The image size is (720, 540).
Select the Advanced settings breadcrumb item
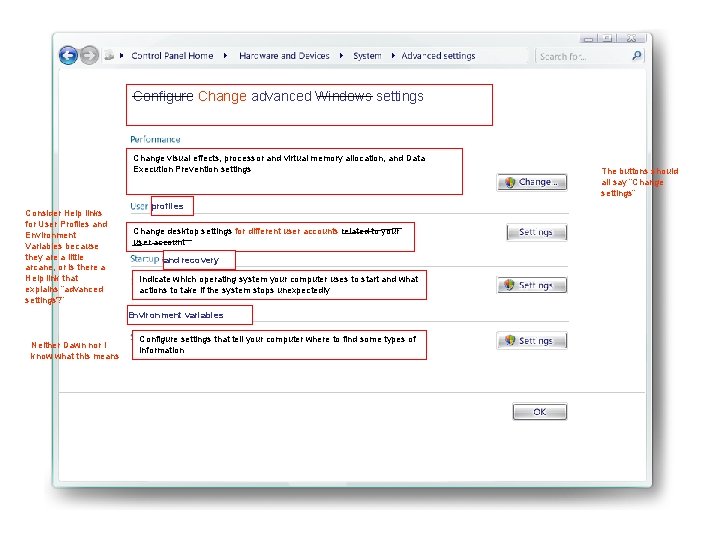[438, 56]
